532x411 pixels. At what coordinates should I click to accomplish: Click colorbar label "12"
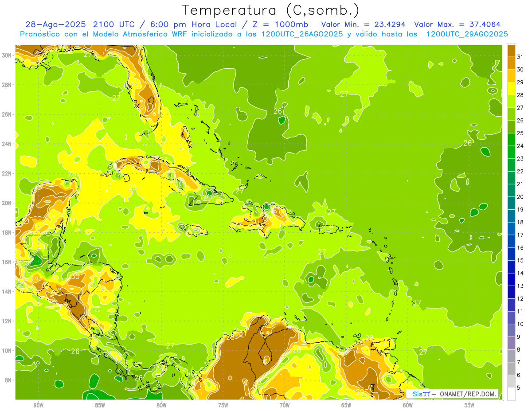pos(520,299)
